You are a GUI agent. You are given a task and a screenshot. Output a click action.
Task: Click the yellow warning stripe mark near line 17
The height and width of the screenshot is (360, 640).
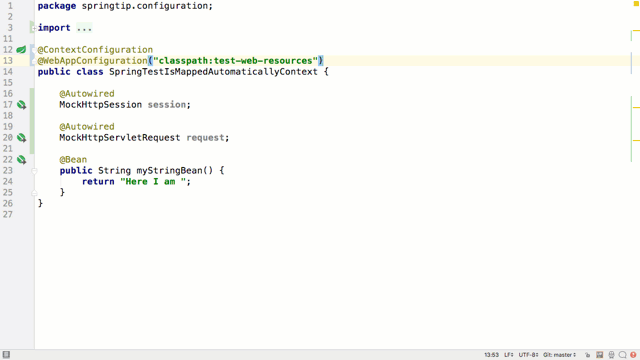pos(636,107)
